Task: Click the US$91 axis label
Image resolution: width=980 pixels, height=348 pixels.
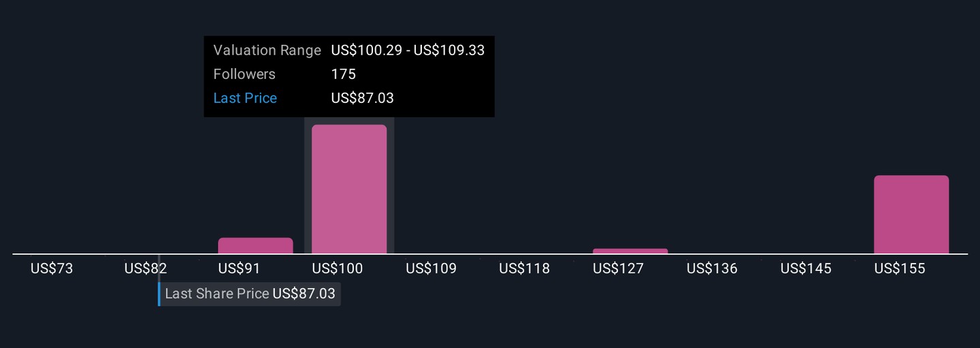Action: point(240,268)
